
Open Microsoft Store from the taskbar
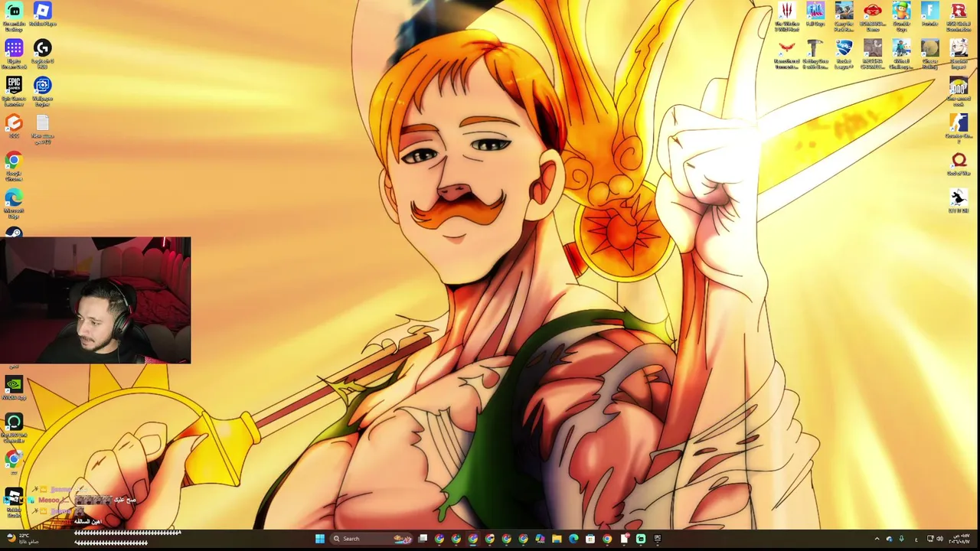(590, 539)
